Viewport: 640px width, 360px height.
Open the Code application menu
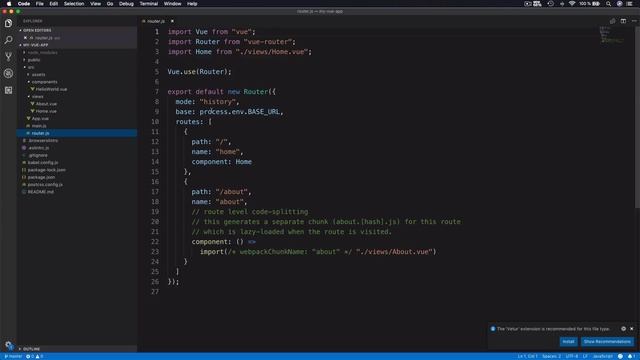point(24,4)
